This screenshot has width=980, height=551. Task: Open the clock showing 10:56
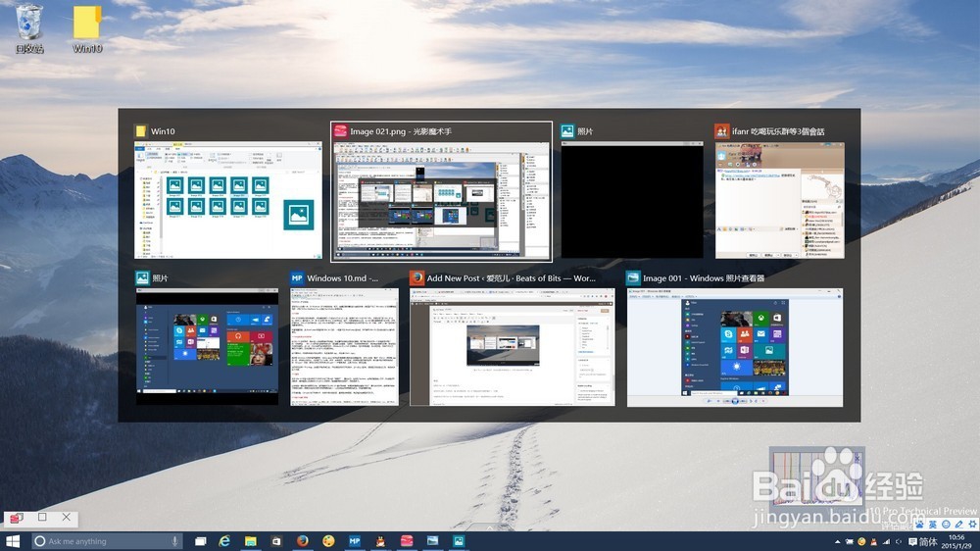[x=956, y=541]
